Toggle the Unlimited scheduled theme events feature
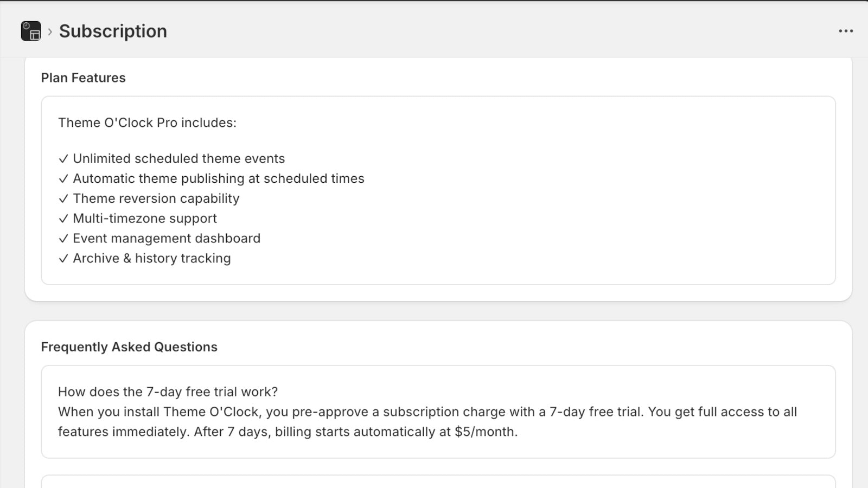 (x=178, y=159)
